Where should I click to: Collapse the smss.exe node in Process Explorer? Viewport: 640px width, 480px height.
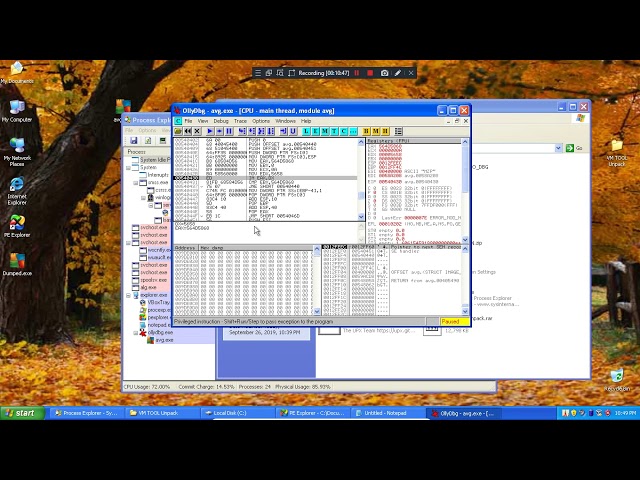point(136,182)
